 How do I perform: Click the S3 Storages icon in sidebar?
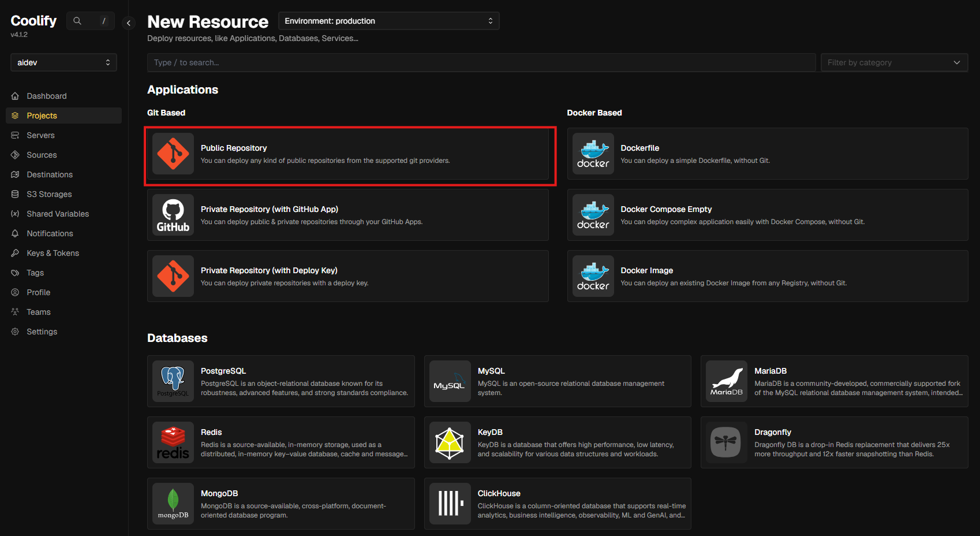(15, 194)
